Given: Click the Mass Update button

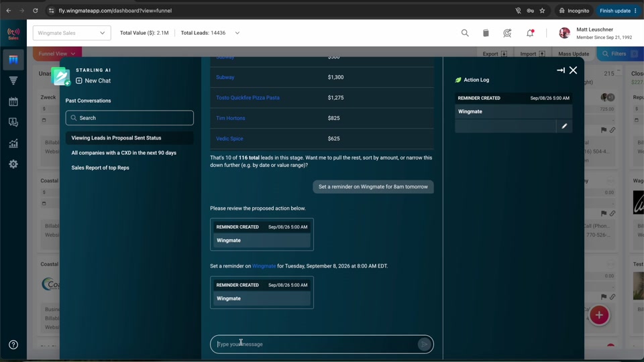Looking at the screenshot, I should [x=574, y=54].
